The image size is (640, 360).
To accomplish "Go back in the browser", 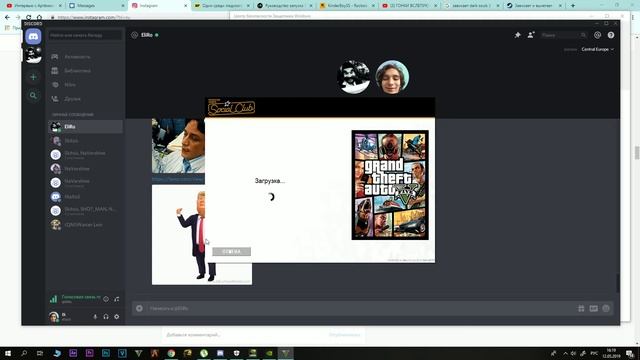I will [x=7, y=18].
